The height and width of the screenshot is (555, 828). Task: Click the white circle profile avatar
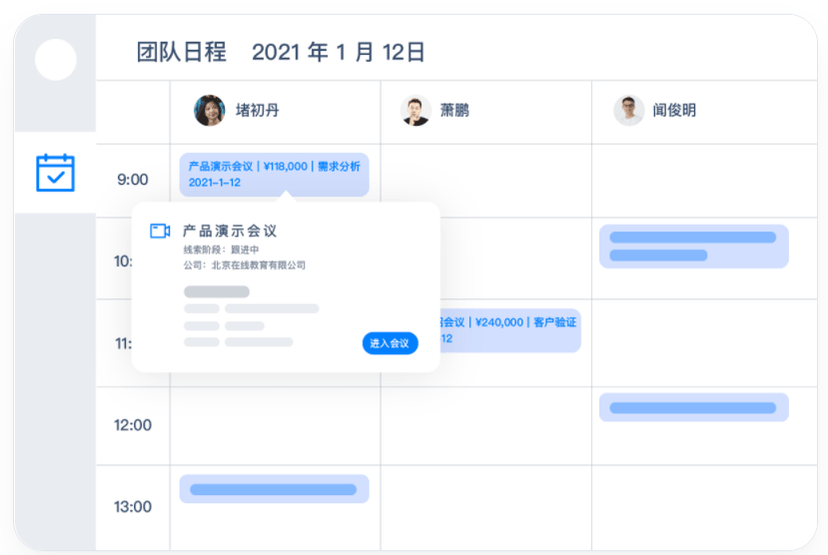(55, 60)
